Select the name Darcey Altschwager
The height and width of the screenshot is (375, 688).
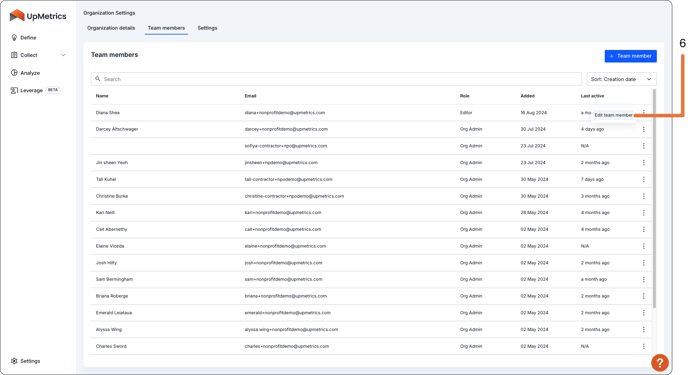(117, 129)
